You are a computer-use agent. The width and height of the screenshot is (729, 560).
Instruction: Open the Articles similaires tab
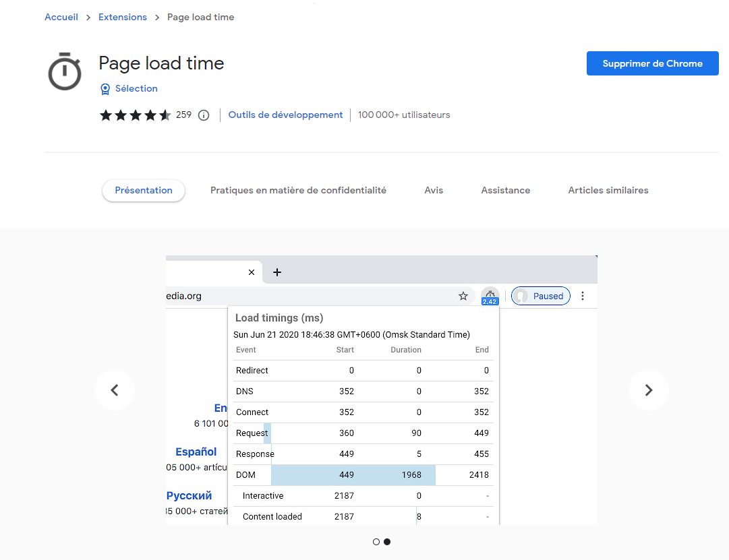pyautogui.click(x=608, y=191)
